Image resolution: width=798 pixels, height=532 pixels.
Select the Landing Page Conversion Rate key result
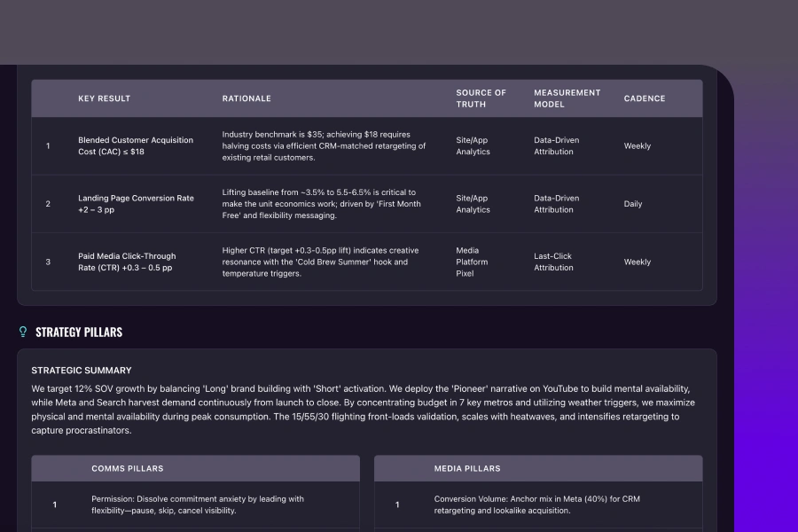pos(136,204)
